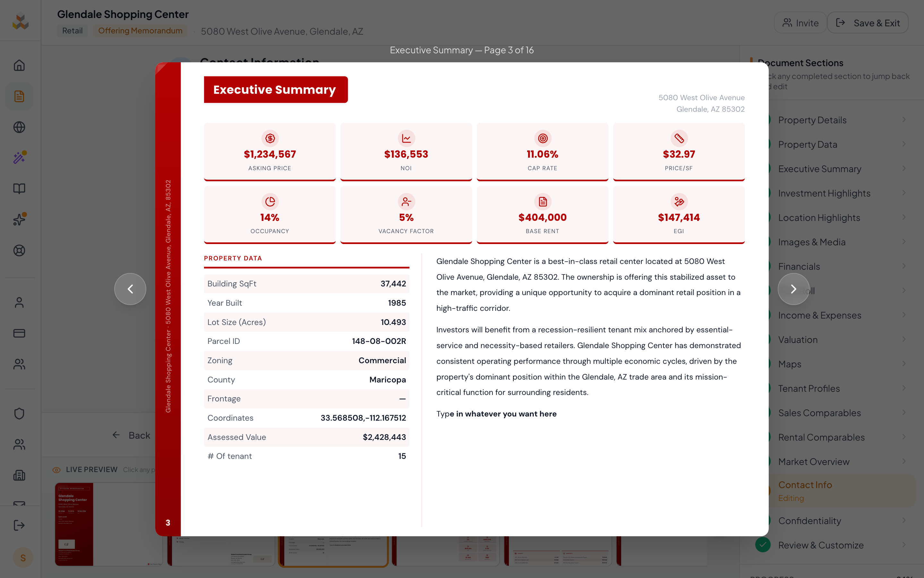Open the building icon in sidebar

pos(19,475)
